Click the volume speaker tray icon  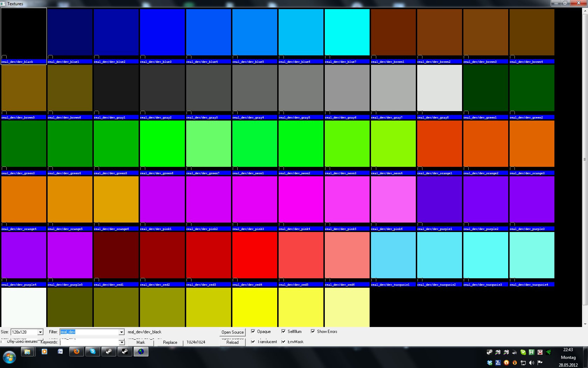532,363
